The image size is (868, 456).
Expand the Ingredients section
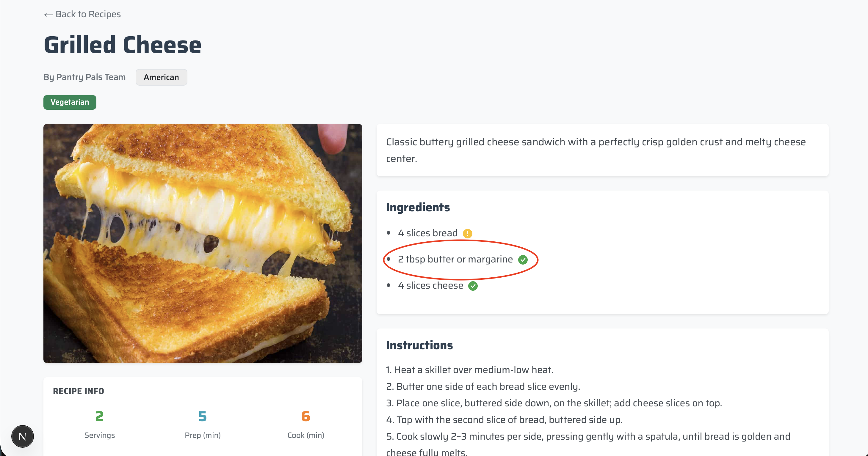(418, 207)
